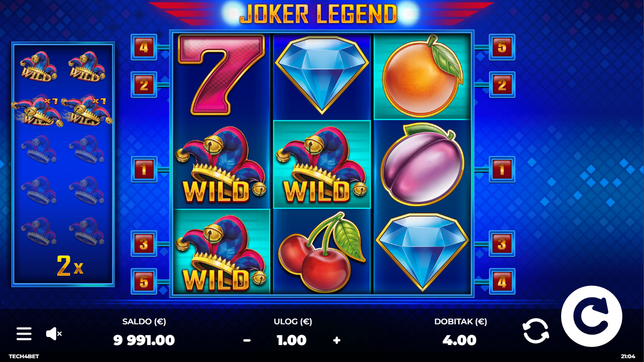This screenshot has width=644, height=362.
Task: Select payline 5 marker on left side
Action: (x=144, y=281)
